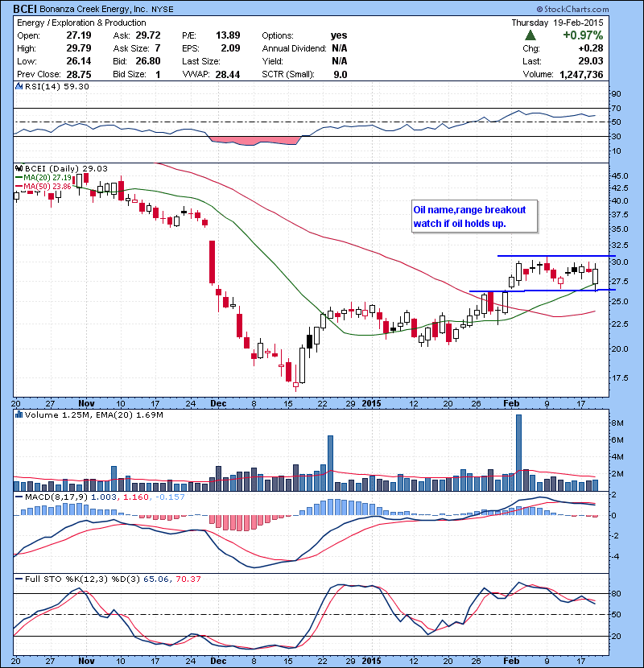Click the StockCharts.com copyright logo
The width and height of the screenshot is (644, 668).
[573, 9]
